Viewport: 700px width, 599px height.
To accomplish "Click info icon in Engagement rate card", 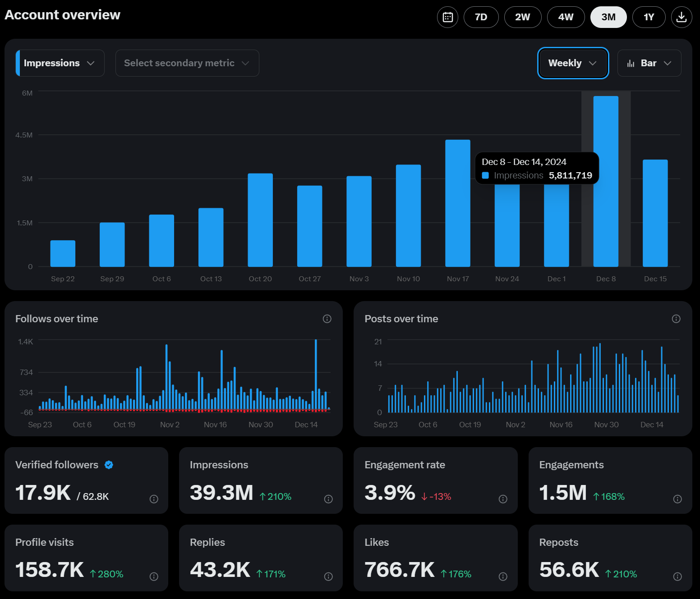I will pos(502,498).
